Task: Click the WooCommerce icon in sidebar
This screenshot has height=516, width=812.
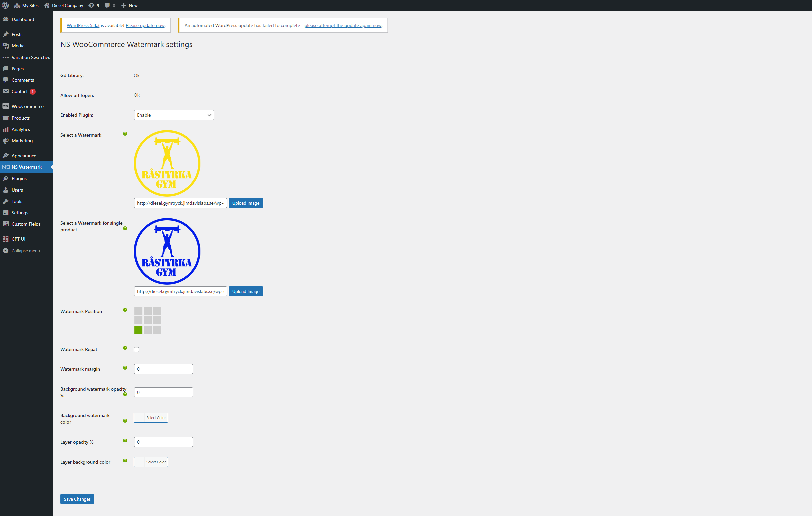Action: 6,106
